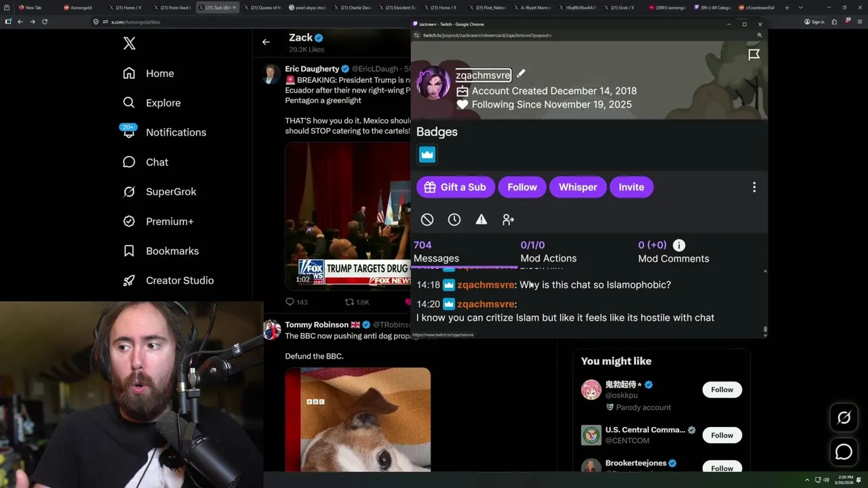Switch to the Asmongold browser tab
This screenshot has height=488, width=868.
tap(83, 7)
